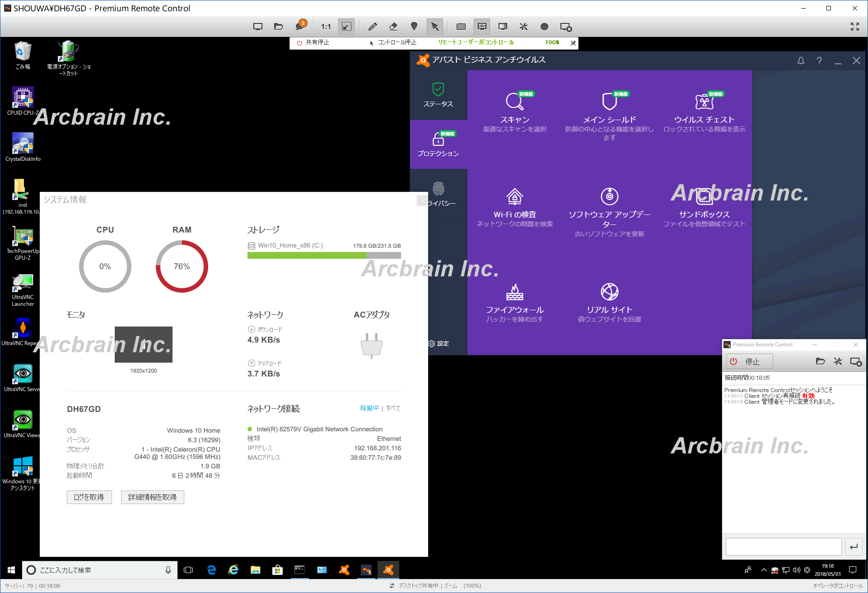Viewport: 868px width, 593px height.
Task: Open TechPowerUp GPU-Z desktop shortcut
Action: click(x=23, y=243)
